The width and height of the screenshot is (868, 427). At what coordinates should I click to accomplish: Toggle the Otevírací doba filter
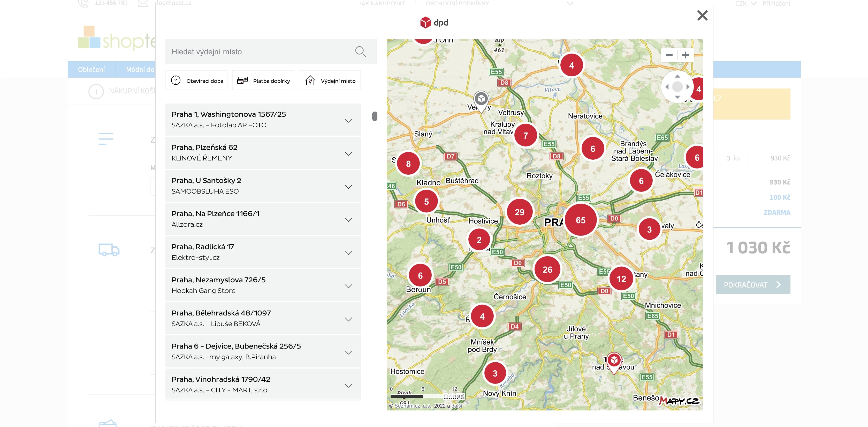(196, 80)
